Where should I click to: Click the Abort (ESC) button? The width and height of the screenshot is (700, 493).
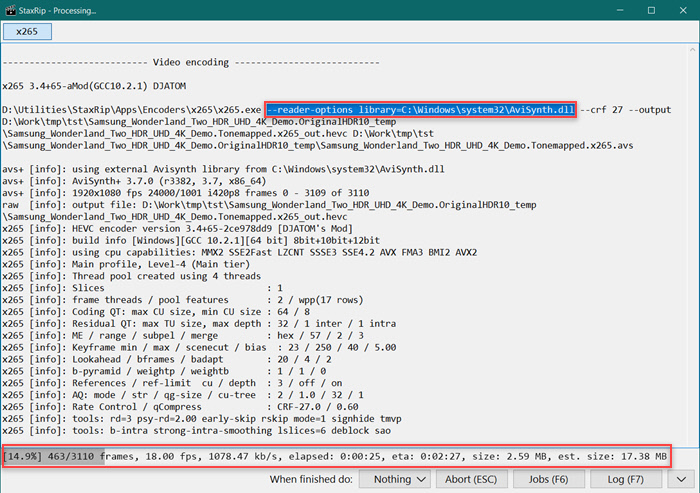[x=471, y=479]
